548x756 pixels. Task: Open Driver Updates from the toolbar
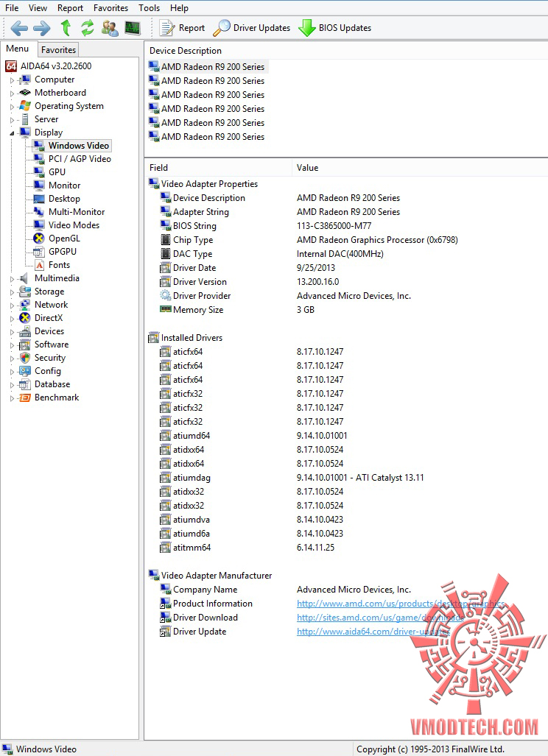tap(251, 28)
